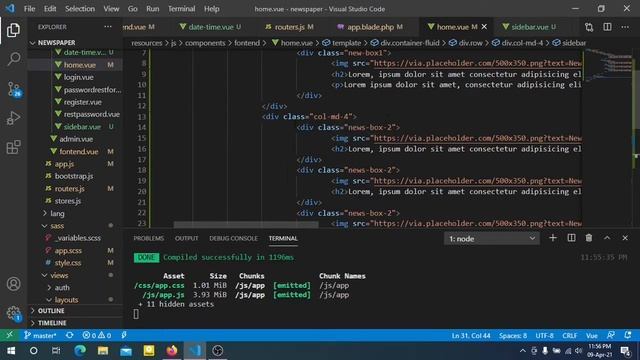The width and height of the screenshot is (640, 360).
Task: Switch to the PROBLEMS panel tab
Action: (x=149, y=238)
